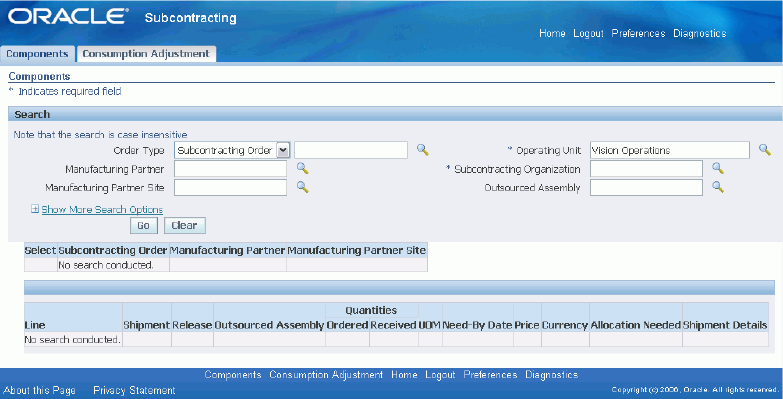Click the Outsourced Assembly column header in lines table

(x=269, y=325)
